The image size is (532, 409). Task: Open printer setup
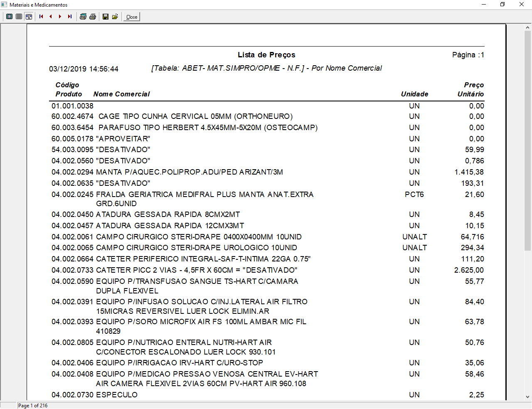83,17
